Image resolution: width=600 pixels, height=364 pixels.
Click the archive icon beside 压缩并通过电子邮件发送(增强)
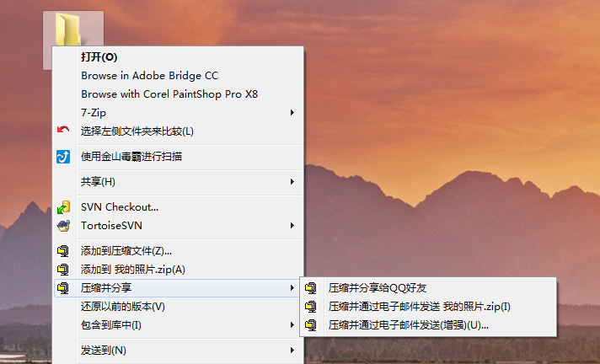coord(312,324)
